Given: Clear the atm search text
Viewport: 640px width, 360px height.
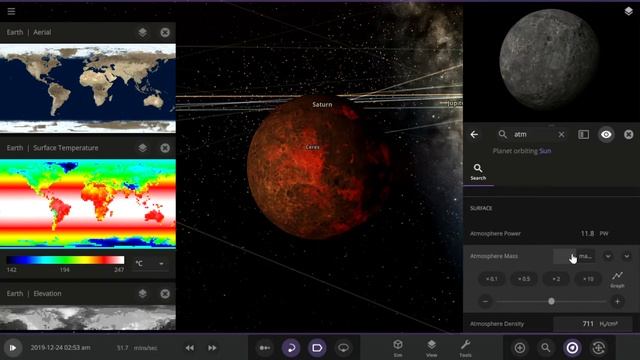Looking at the screenshot, I should click(561, 134).
